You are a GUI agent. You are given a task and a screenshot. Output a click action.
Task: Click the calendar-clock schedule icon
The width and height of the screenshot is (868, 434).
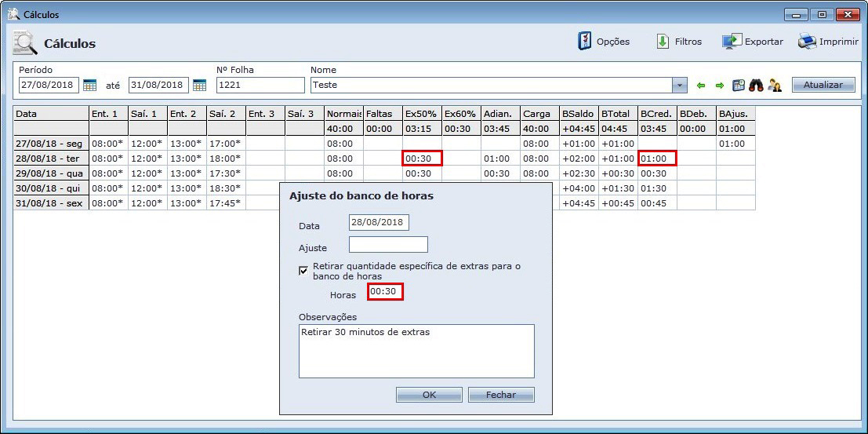click(738, 86)
